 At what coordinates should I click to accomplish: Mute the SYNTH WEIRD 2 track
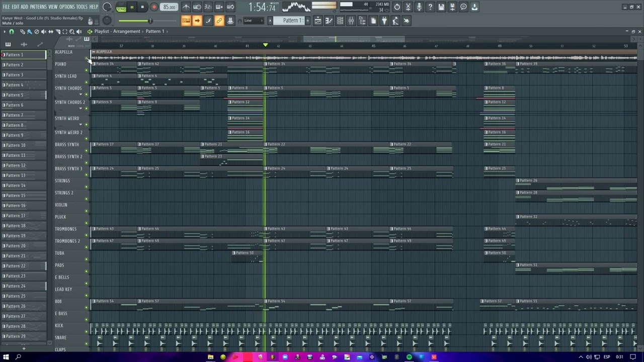tap(87, 139)
